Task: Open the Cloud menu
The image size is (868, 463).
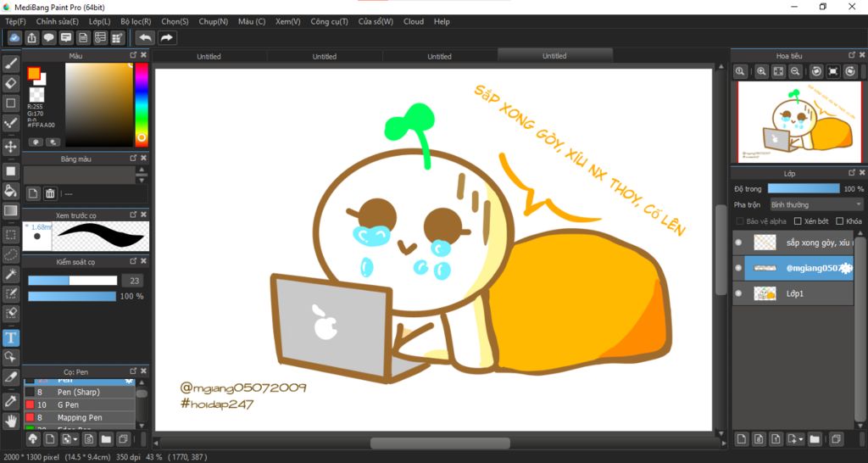Action: tap(414, 21)
